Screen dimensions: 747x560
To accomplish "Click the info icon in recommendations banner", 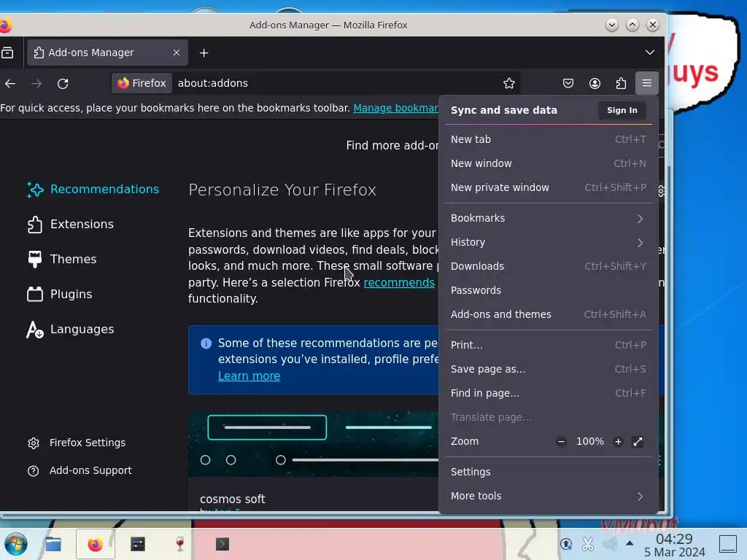I will tap(206, 343).
